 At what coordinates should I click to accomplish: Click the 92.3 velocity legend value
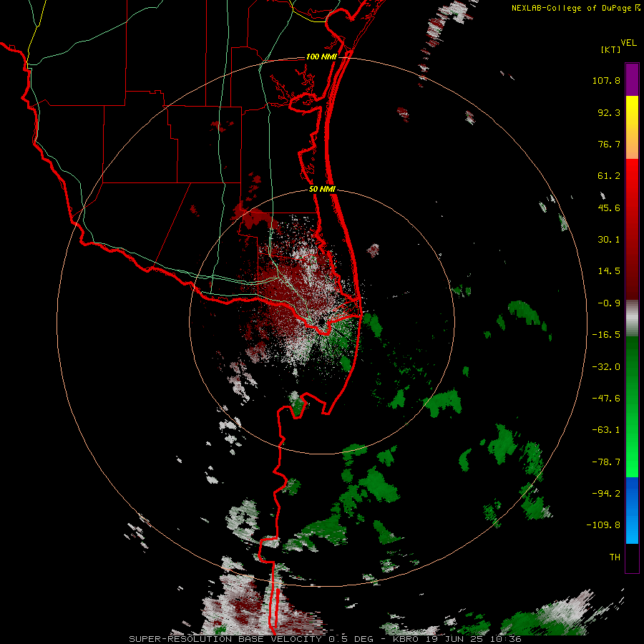click(609, 112)
